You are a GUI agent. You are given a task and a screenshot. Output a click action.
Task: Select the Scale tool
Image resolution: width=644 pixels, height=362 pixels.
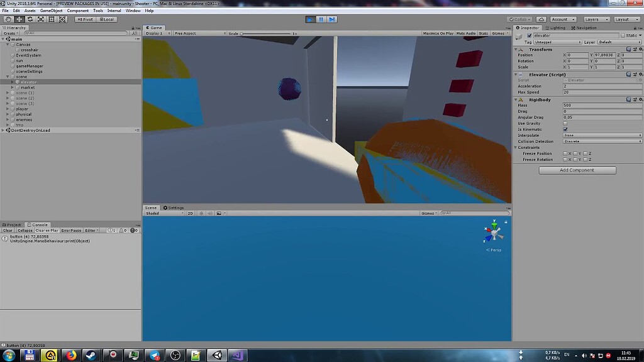click(x=40, y=19)
